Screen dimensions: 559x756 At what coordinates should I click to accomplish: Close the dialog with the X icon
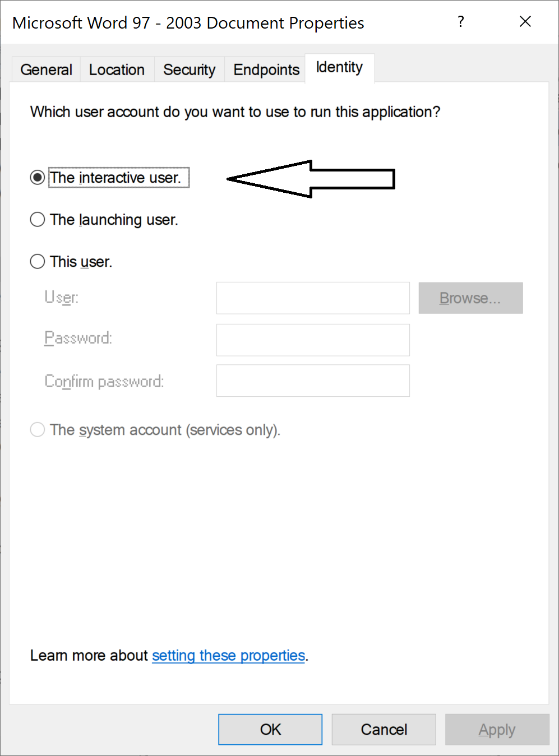point(525,22)
